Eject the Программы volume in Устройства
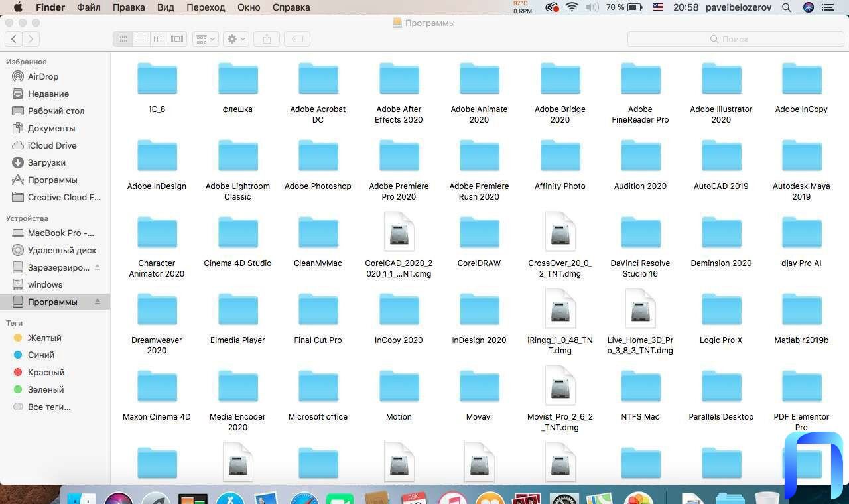 98,302
